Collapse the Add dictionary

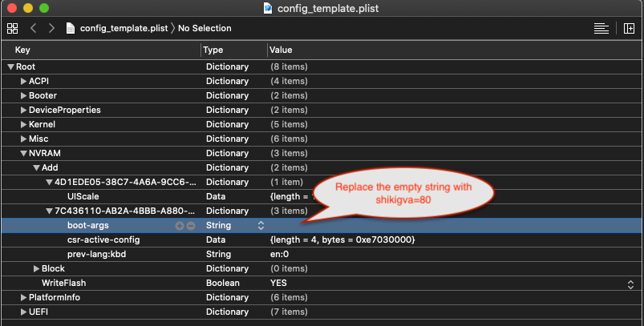tap(36, 167)
